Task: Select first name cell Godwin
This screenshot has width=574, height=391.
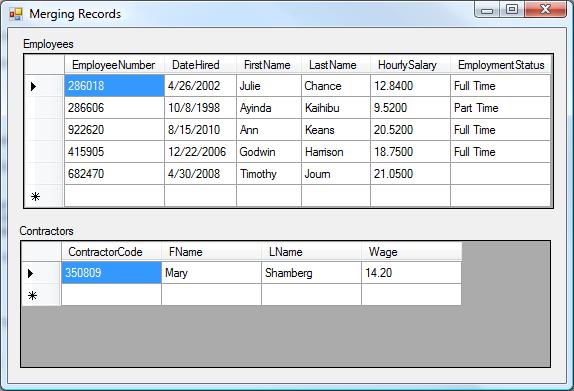Action: tap(269, 152)
